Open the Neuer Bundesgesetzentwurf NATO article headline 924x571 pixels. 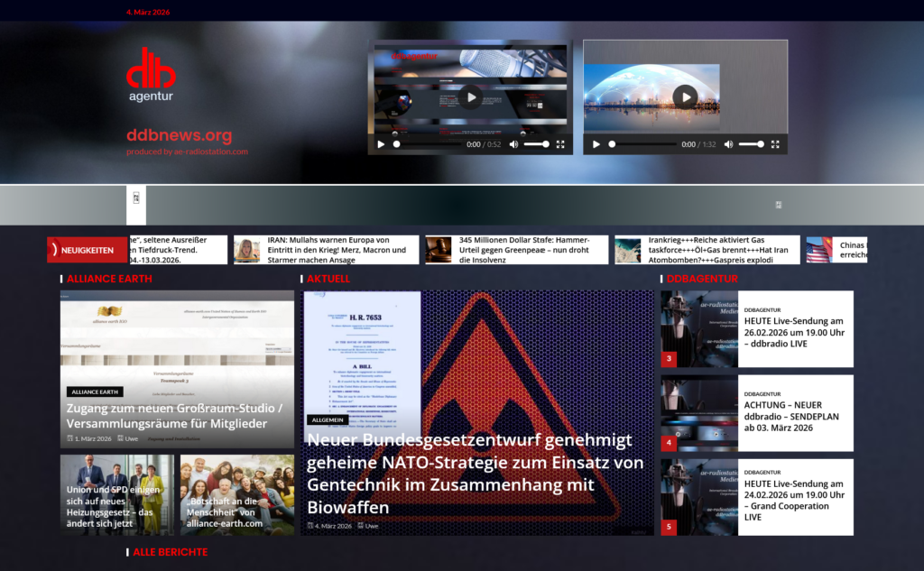tap(475, 474)
